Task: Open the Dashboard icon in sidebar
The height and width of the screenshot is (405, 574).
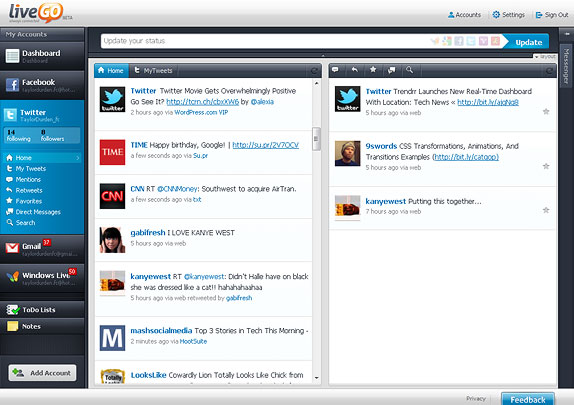Action: pyautogui.click(x=12, y=56)
